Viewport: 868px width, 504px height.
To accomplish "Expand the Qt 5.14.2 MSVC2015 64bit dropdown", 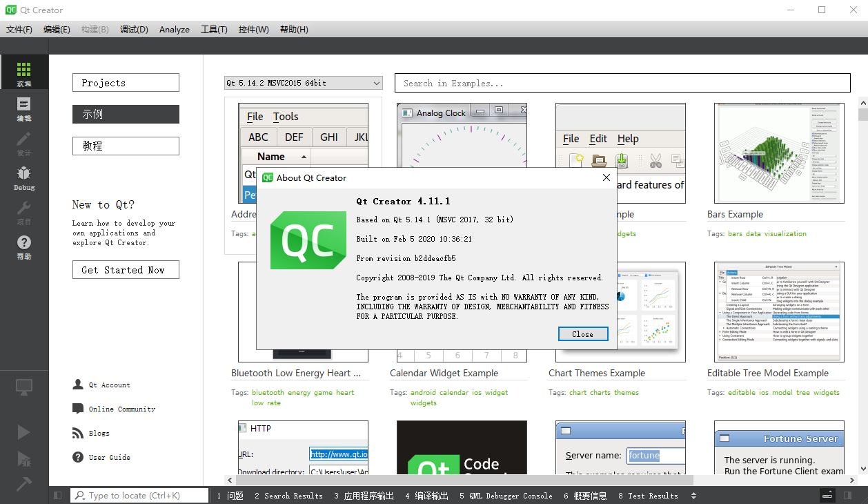I will coord(304,83).
